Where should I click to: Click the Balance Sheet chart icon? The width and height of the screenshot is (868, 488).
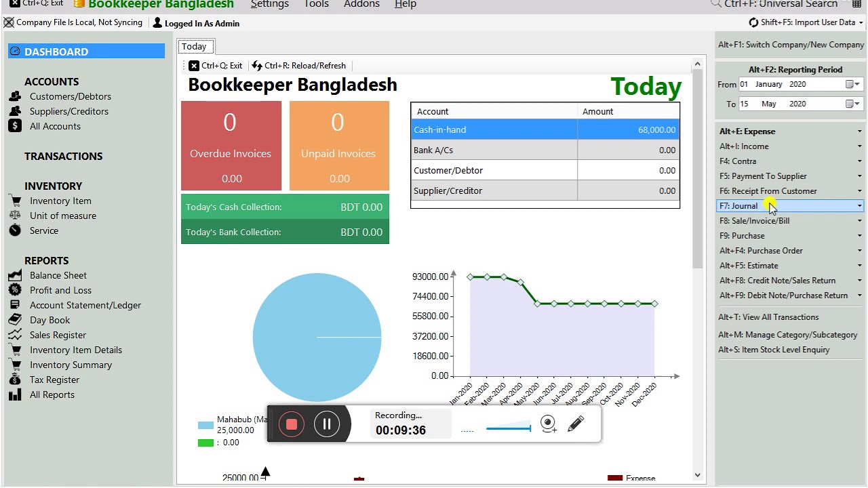point(15,275)
